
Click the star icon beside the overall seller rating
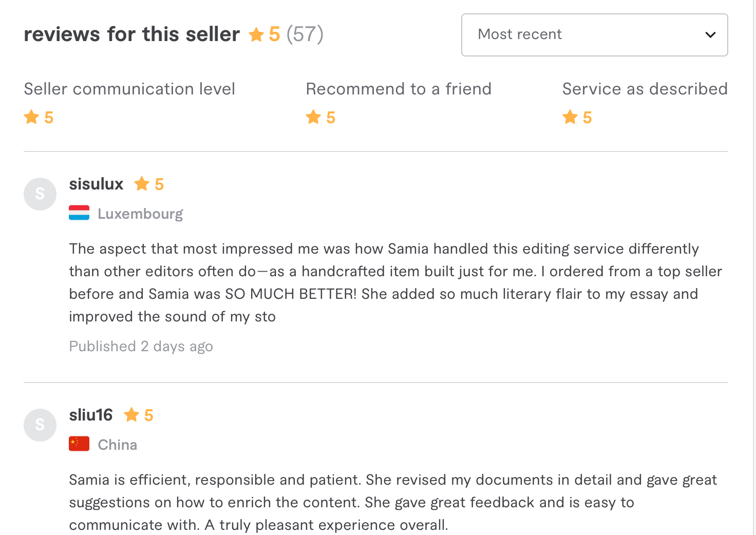[x=256, y=35]
